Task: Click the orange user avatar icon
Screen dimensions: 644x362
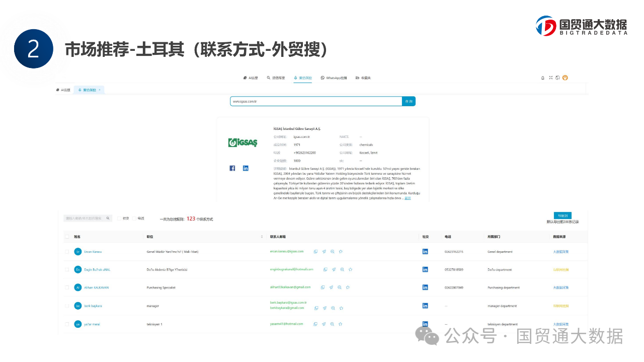Action: tap(565, 78)
